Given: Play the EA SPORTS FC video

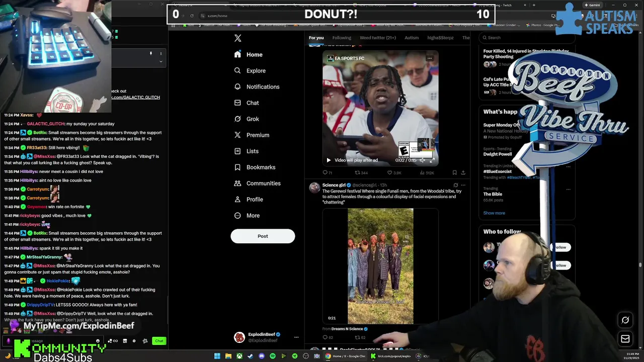Looking at the screenshot, I should tap(329, 160).
